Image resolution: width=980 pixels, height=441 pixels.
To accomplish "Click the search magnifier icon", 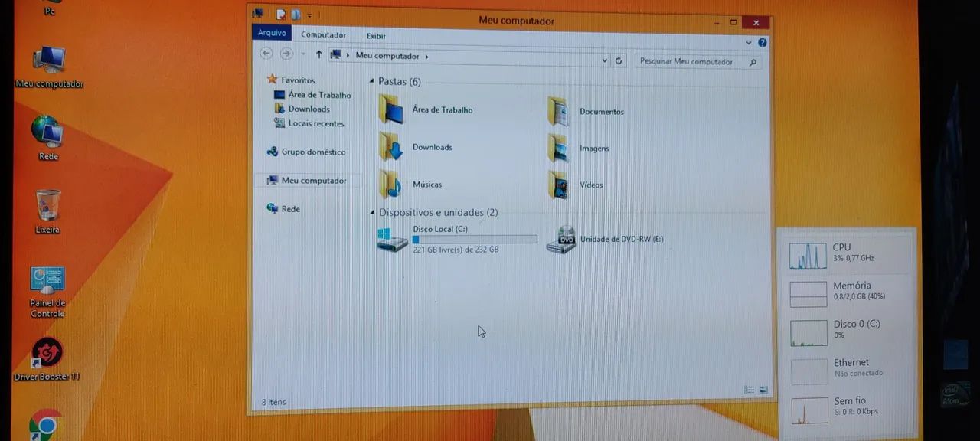I will [753, 62].
